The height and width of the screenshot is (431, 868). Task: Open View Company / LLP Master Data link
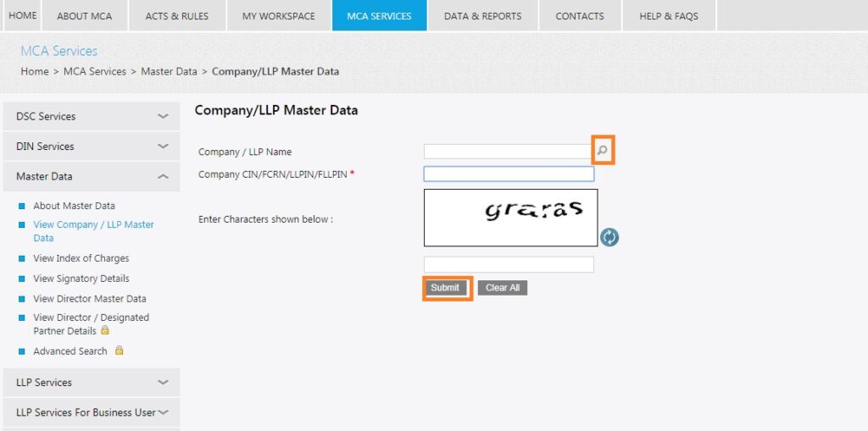click(x=93, y=231)
